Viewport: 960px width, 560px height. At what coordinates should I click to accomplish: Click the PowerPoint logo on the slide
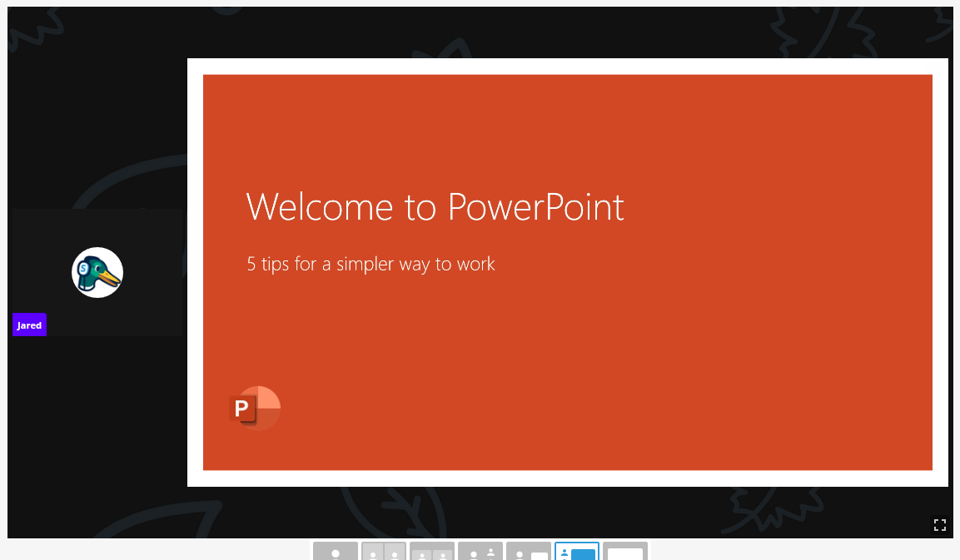click(255, 409)
